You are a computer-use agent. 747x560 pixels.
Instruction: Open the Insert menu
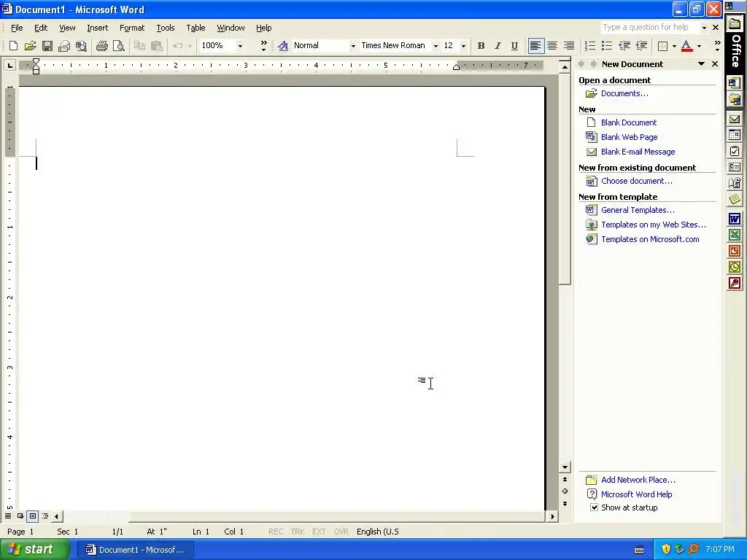[x=97, y=28]
